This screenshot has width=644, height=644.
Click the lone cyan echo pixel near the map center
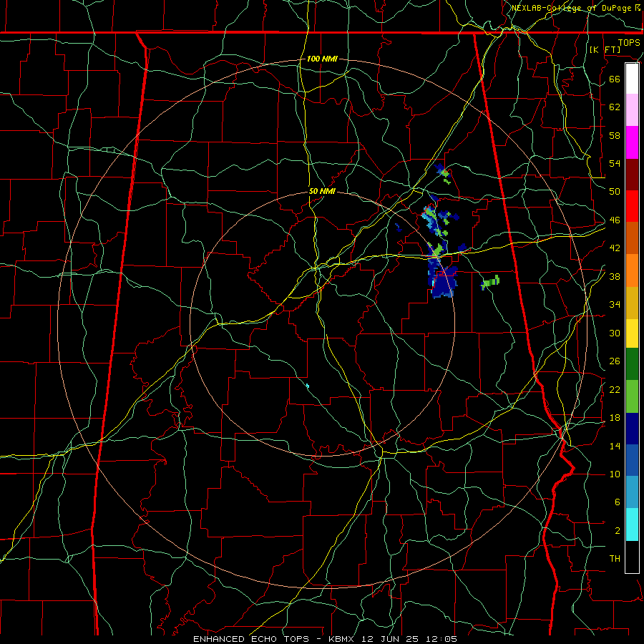tap(307, 386)
